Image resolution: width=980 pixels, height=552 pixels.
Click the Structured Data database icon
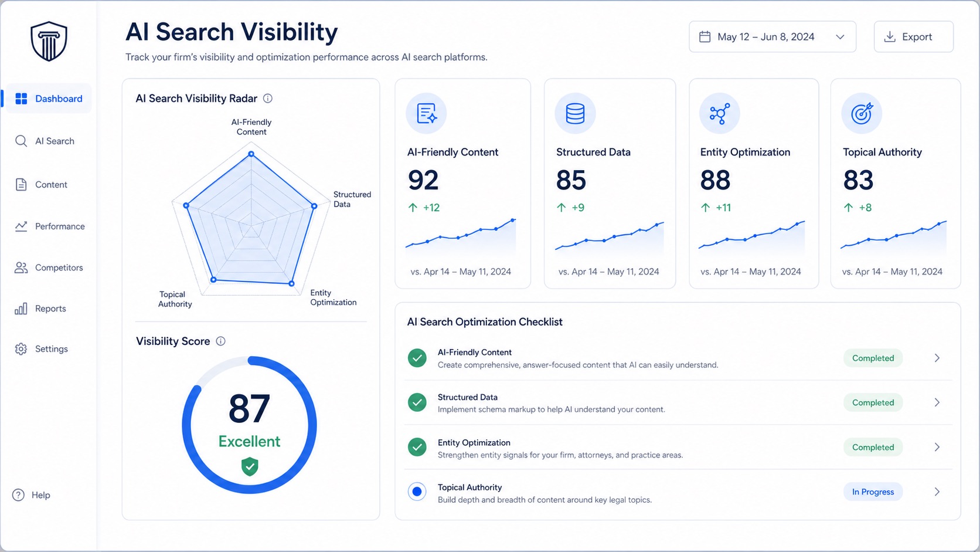(x=575, y=113)
